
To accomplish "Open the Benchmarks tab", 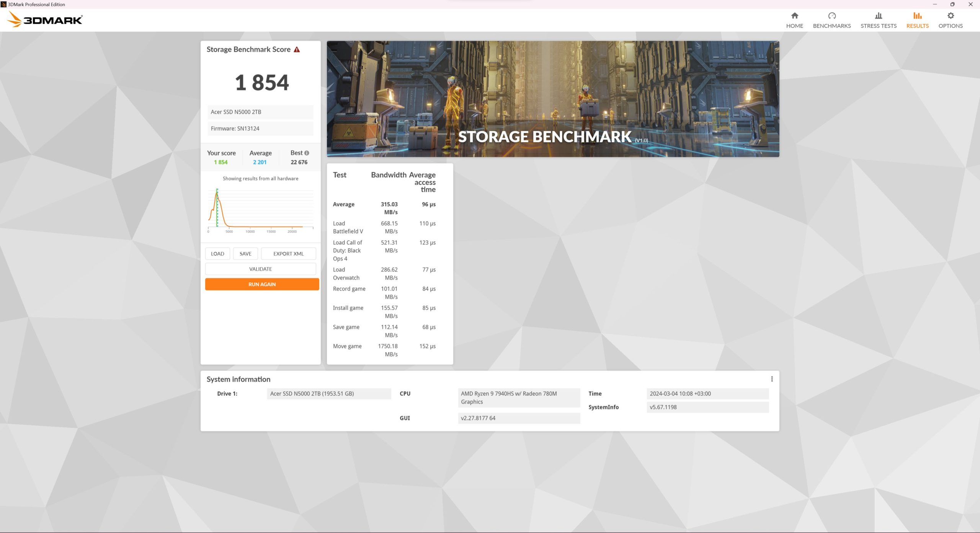I will pos(831,20).
